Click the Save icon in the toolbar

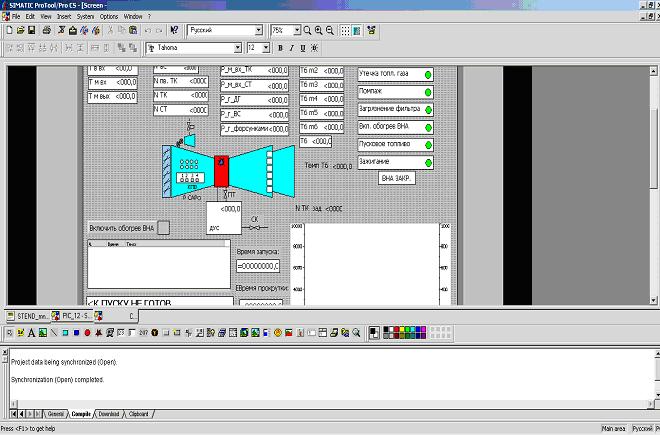tap(32, 31)
